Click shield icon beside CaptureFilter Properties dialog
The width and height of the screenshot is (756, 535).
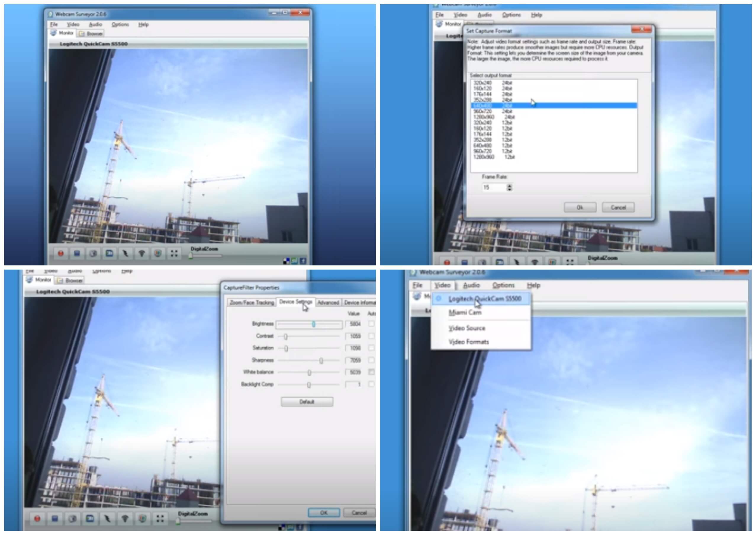(142, 518)
